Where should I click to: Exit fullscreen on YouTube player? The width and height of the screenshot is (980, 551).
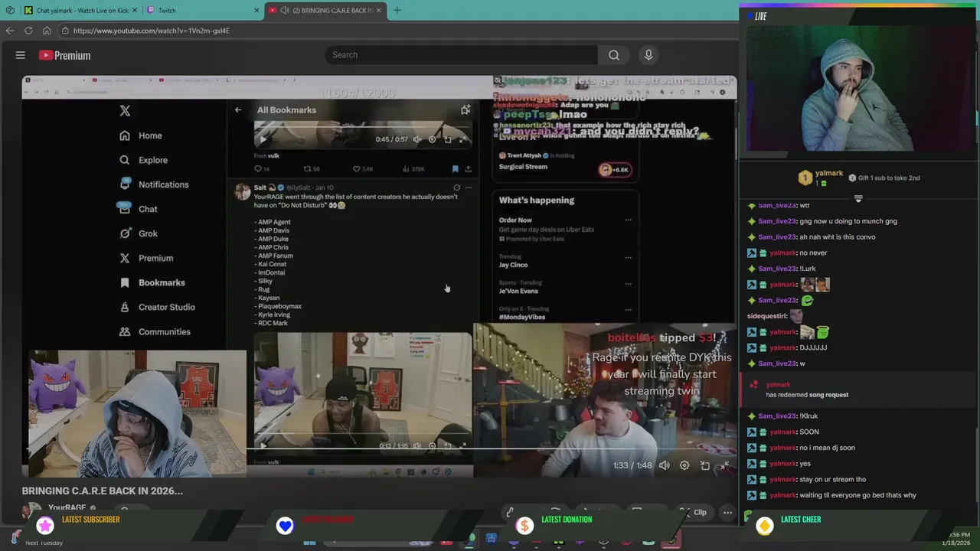tap(725, 465)
